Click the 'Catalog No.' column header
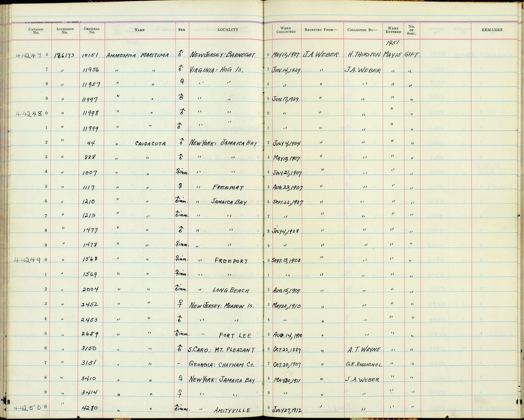 point(36,31)
